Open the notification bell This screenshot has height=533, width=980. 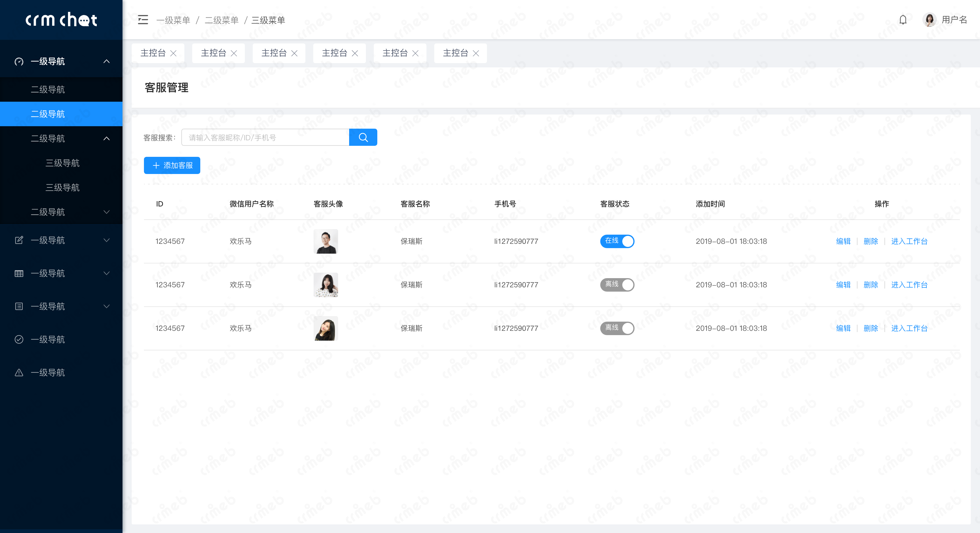(903, 20)
